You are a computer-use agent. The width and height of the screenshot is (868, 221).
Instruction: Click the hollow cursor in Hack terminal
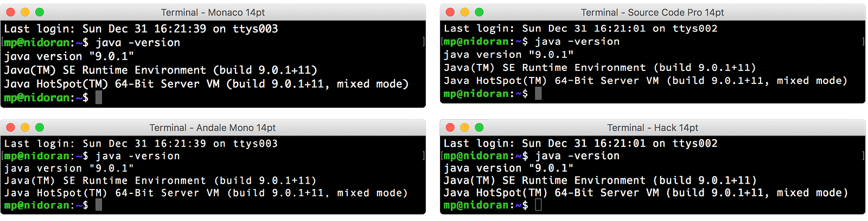538,205
